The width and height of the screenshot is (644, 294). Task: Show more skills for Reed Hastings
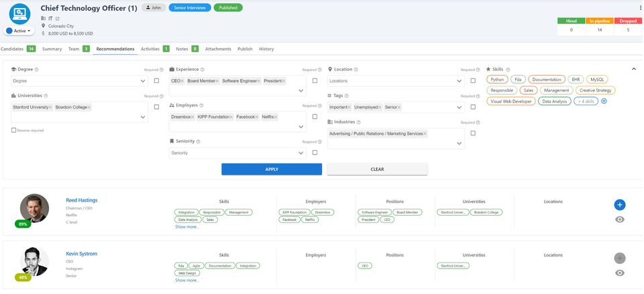(187, 227)
